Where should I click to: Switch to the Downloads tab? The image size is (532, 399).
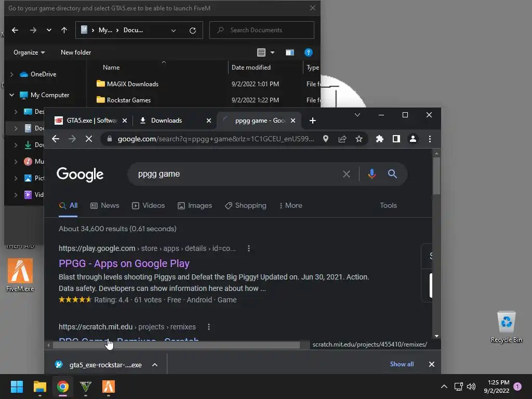(x=166, y=121)
